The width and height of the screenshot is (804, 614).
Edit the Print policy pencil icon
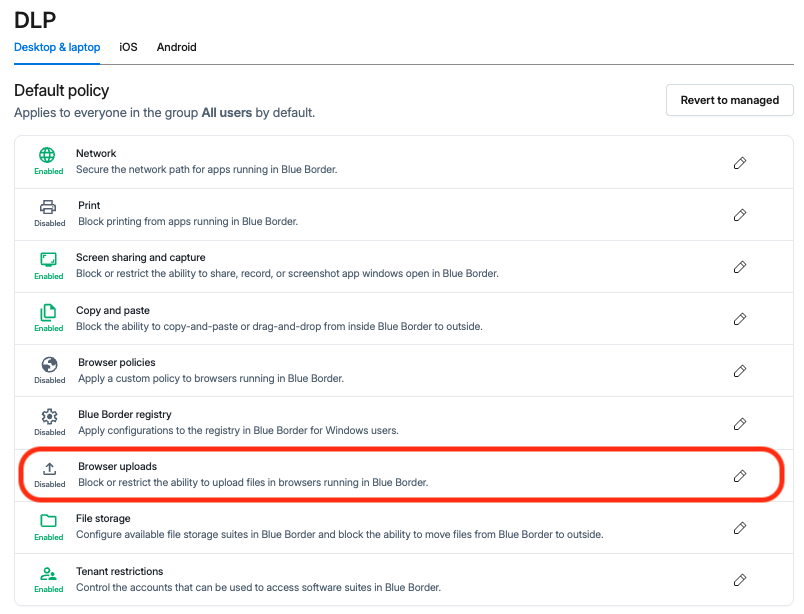[739, 215]
